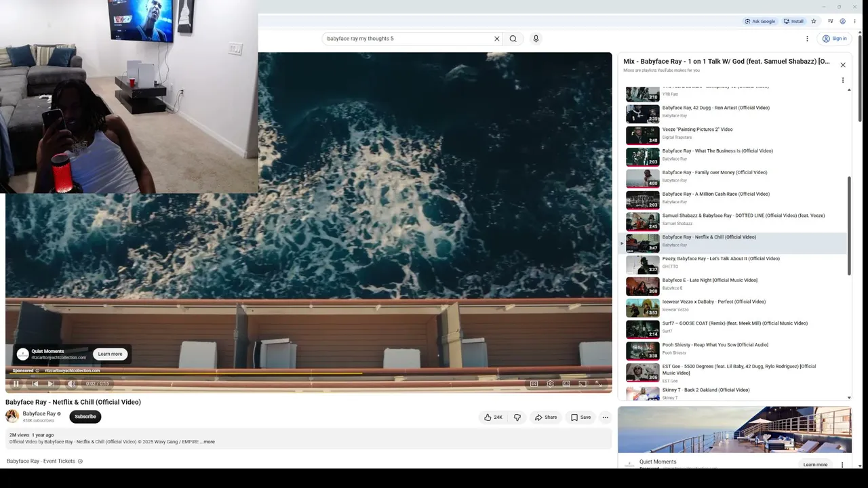Open the browser media control icon
Image resolution: width=868 pixels, height=488 pixels.
(831, 21)
